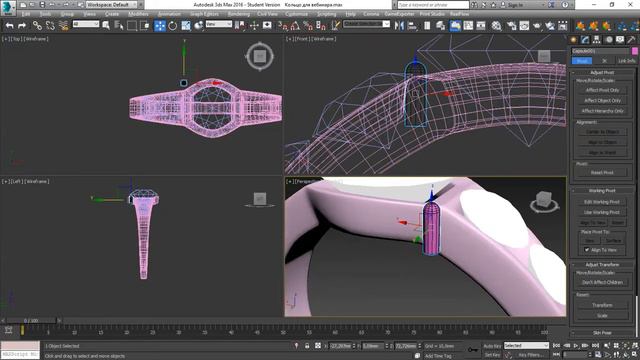Image resolution: width=640 pixels, height=360 pixels.
Task: Switch to the Motion command panel tab
Action: (609, 40)
